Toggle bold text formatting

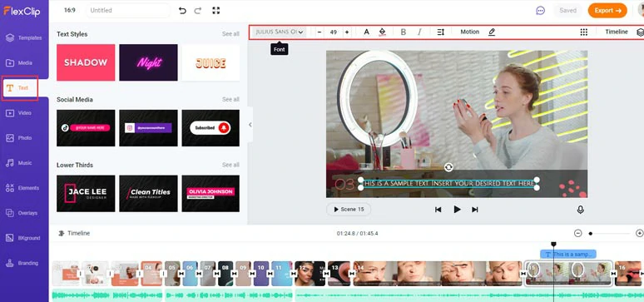pyautogui.click(x=404, y=32)
